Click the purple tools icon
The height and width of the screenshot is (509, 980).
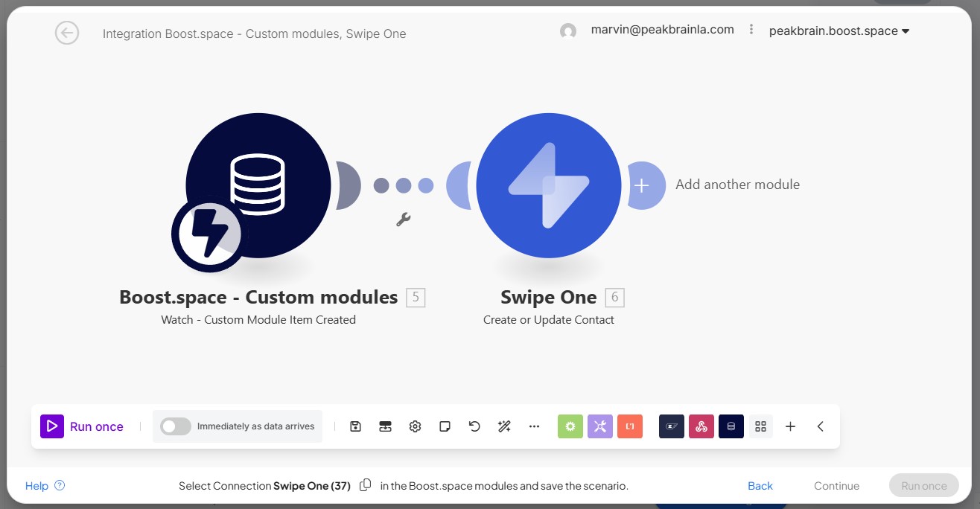click(x=600, y=426)
